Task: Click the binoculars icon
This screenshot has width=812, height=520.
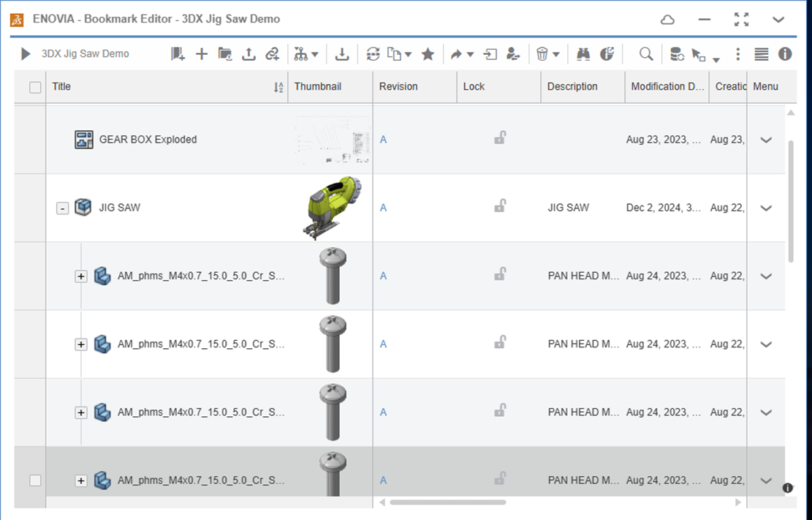Action: coord(583,54)
